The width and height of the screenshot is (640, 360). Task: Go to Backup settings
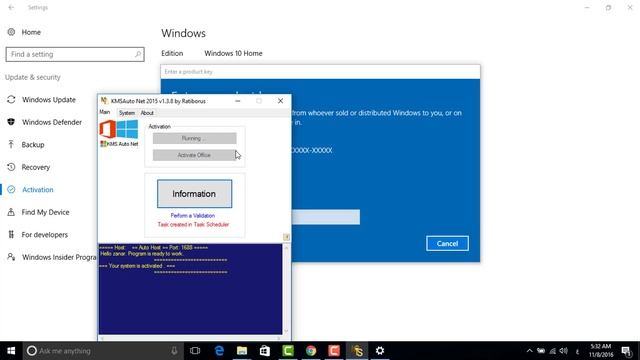coord(33,144)
